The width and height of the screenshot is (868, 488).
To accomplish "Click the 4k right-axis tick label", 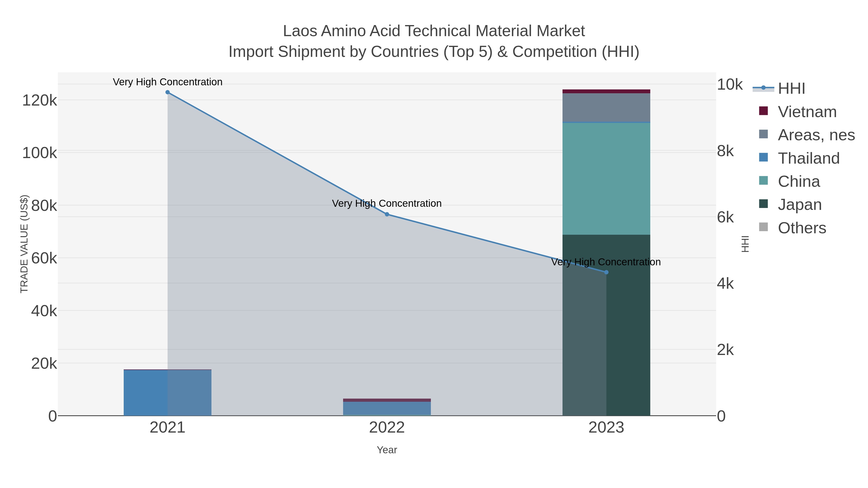I will (725, 284).
